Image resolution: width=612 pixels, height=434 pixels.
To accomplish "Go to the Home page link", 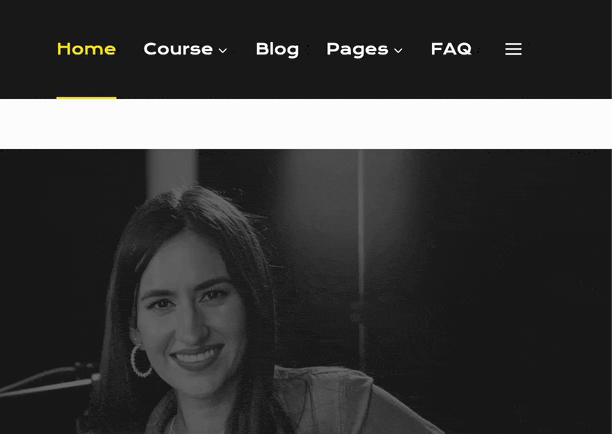I will [86, 49].
